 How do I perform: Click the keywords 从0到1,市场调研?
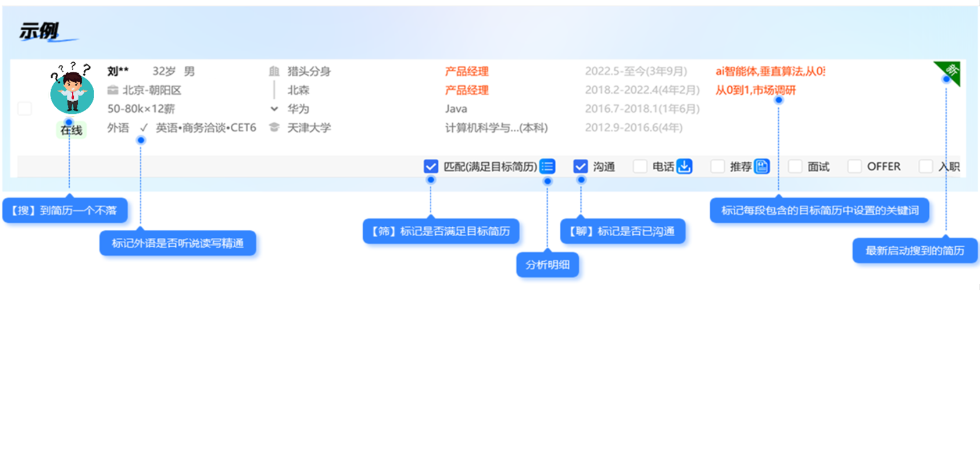tap(755, 90)
